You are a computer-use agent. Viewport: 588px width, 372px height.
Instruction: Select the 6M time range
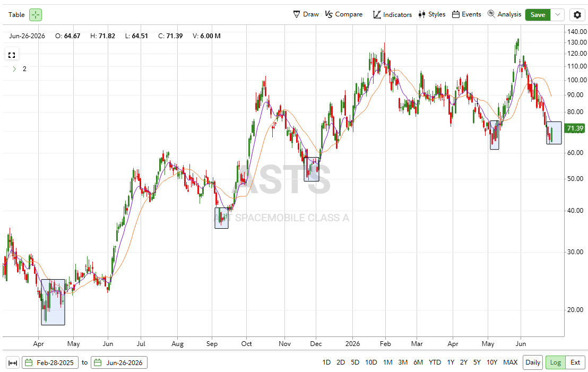click(418, 362)
